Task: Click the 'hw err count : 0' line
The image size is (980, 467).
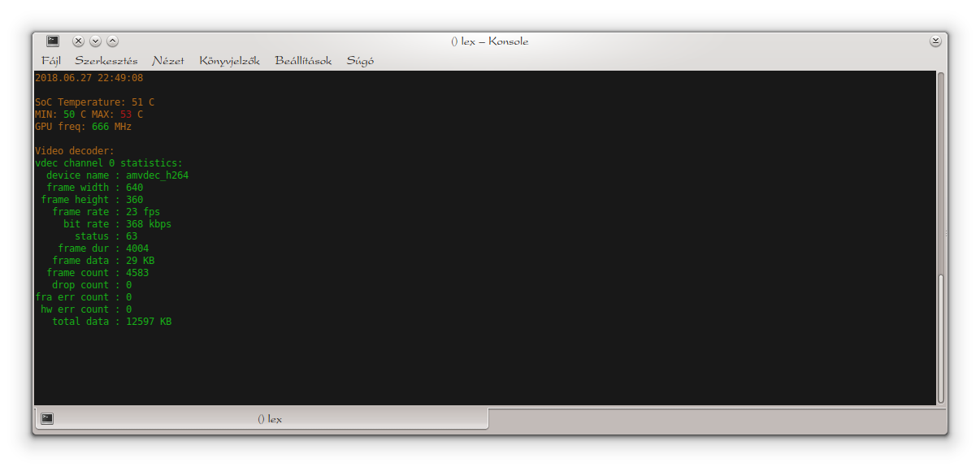Action: point(86,309)
